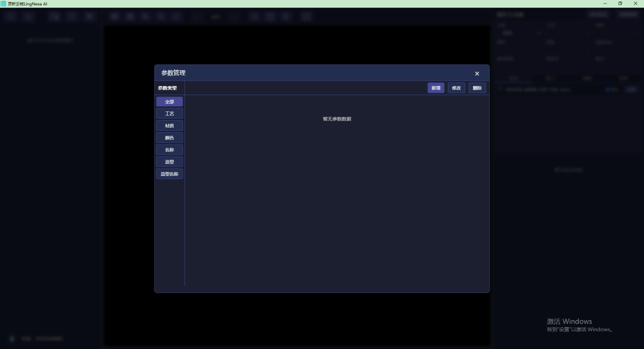Image resolution: width=644 pixels, height=349 pixels.
Task: Click the 参数类型 column header
Action: pos(167,88)
